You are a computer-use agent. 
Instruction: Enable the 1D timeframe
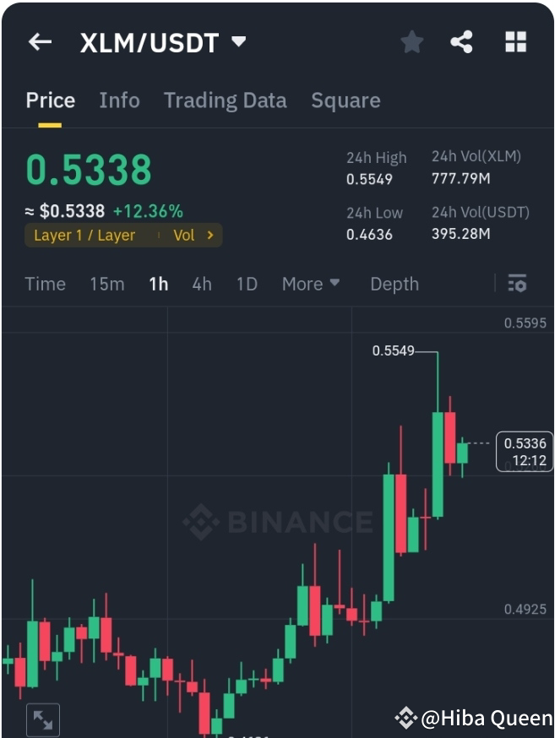tap(246, 285)
